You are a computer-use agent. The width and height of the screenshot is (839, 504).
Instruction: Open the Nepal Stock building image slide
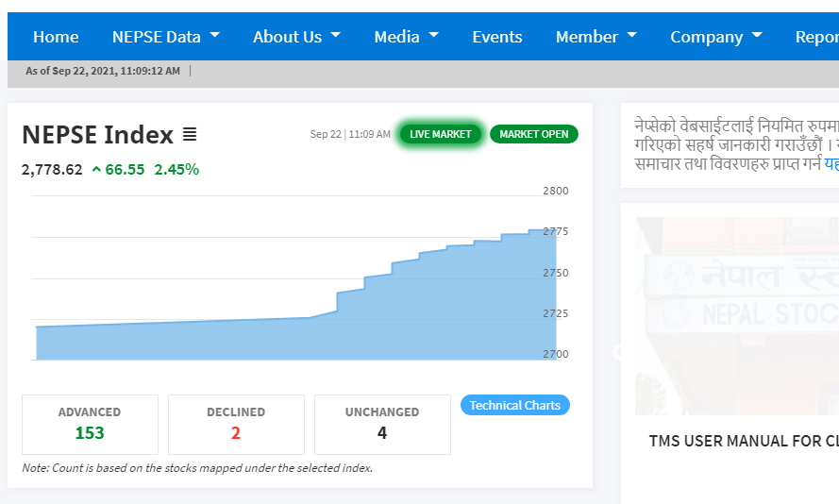[x=737, y=315]
